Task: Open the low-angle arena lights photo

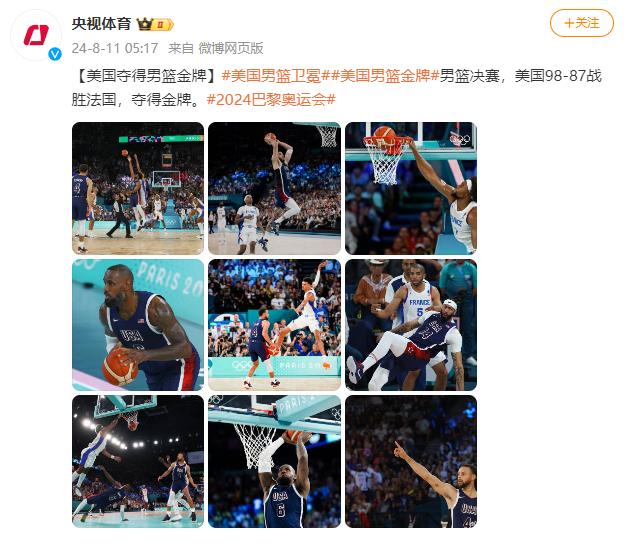Action: 138,462
